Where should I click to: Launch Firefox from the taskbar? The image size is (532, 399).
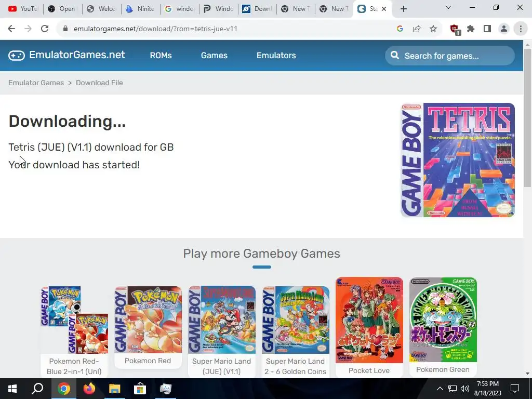(x=89, y=389)
